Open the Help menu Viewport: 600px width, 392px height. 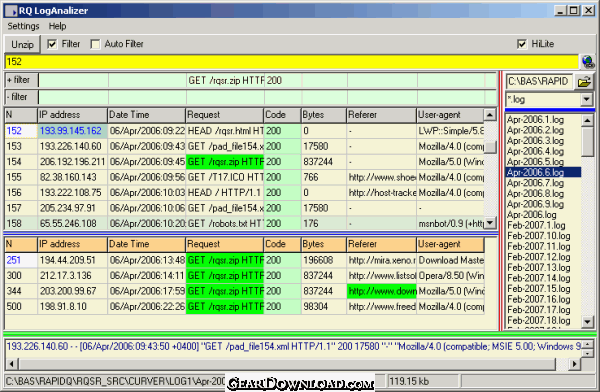tap(57, 26)
